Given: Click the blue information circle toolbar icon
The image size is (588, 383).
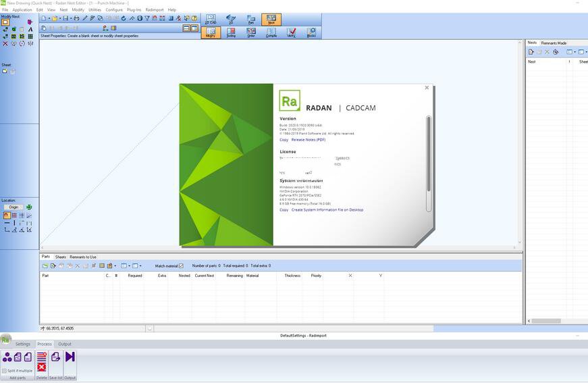Looking at the screenshot, I should 140,18.
